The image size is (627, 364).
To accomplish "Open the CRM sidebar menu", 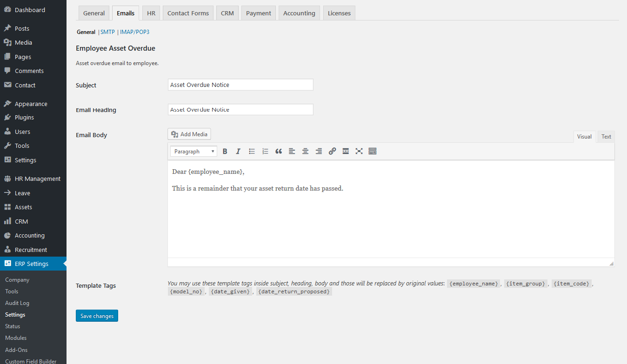I will point(33,221).
